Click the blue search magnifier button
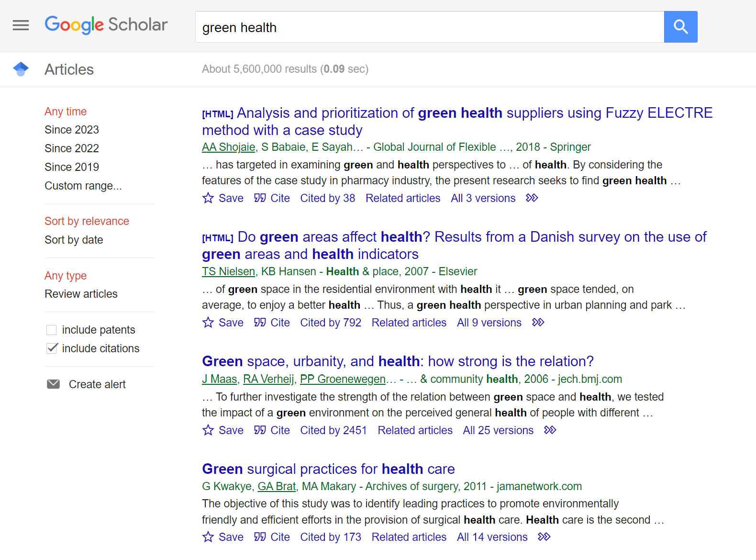Viewport: 756px width, 560px height. point(680,27)
